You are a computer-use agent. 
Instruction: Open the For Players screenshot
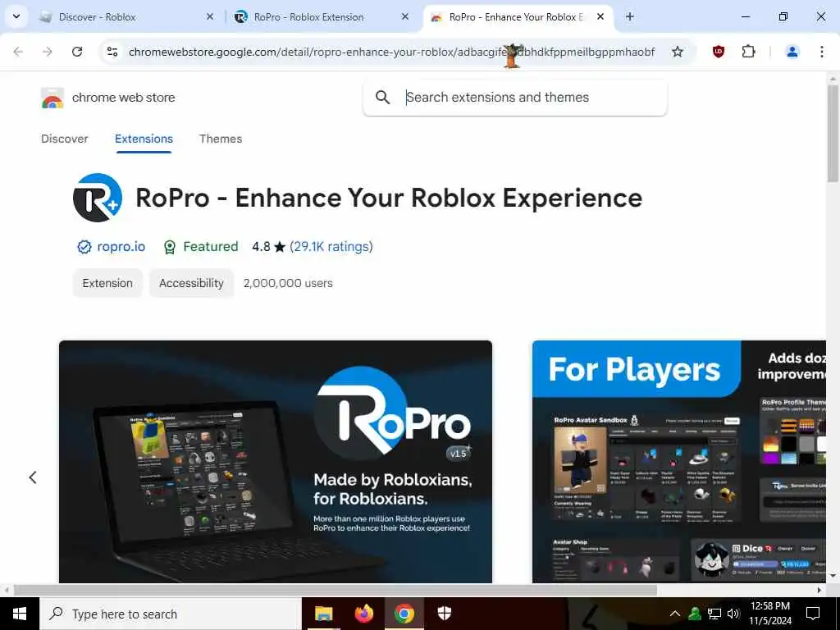[679, 462]
